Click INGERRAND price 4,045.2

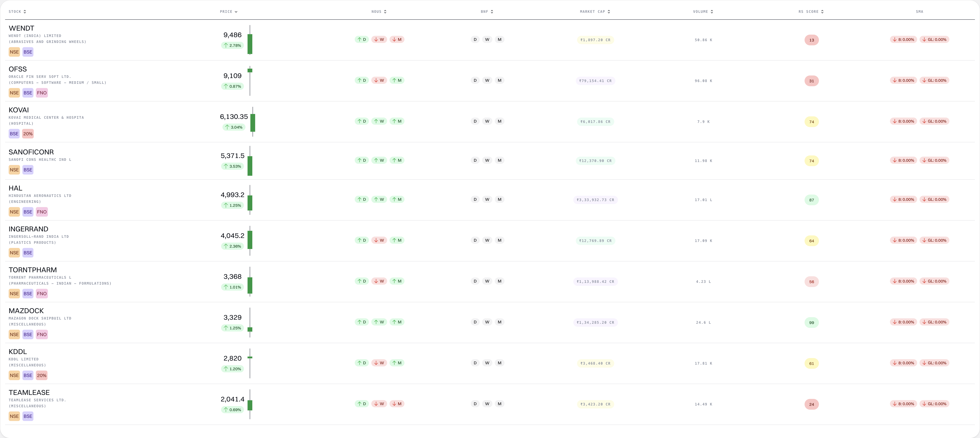(x=232, y=236)
